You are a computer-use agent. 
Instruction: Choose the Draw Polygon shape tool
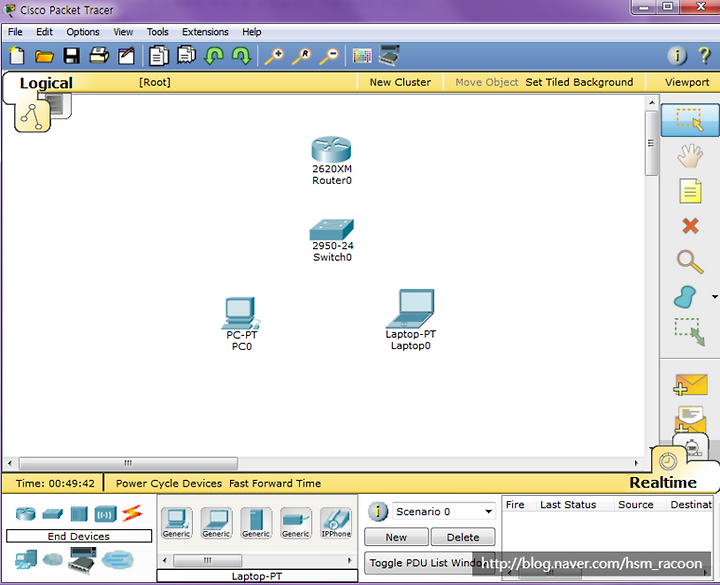coord(685,297)
